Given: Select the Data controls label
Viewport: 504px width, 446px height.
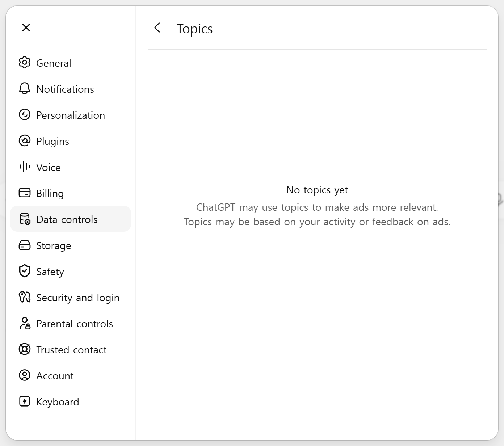Looking at the screenshot, I should (x=67, y=219).
